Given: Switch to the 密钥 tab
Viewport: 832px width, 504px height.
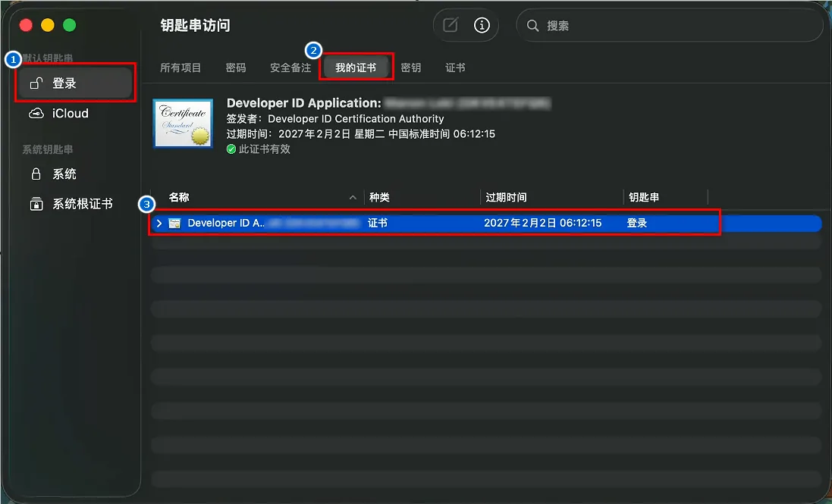Looking at the screenshot, I should 411,68.
